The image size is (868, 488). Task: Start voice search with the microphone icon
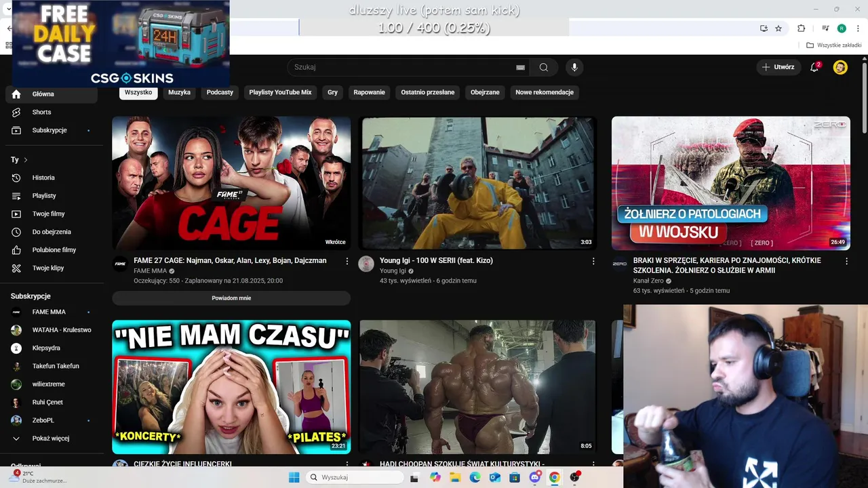[574, 67]
